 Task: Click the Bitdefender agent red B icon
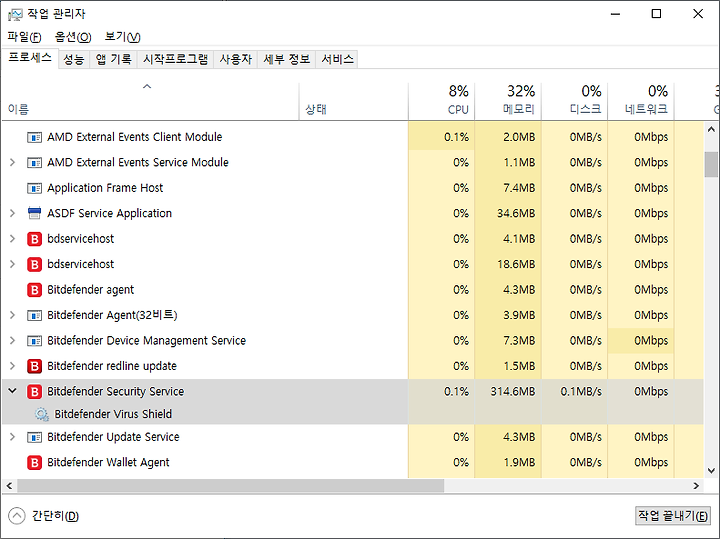pyautogui.click(x=34, y=290)
